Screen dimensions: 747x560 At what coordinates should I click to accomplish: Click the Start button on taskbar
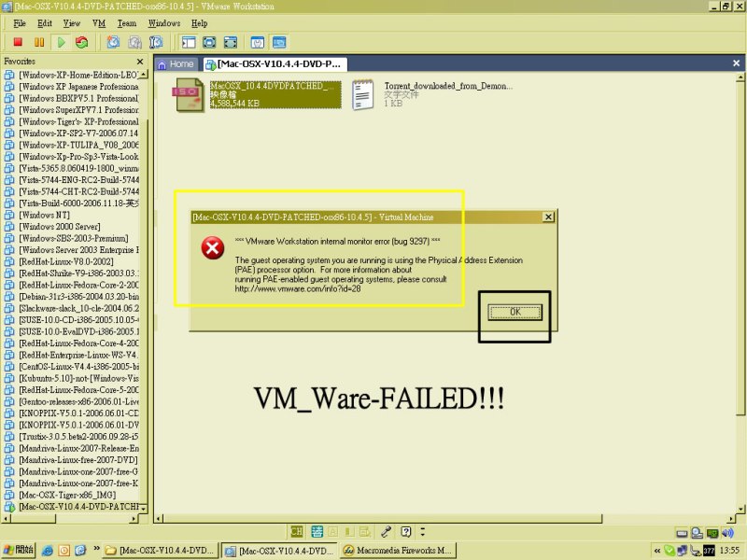18,550
